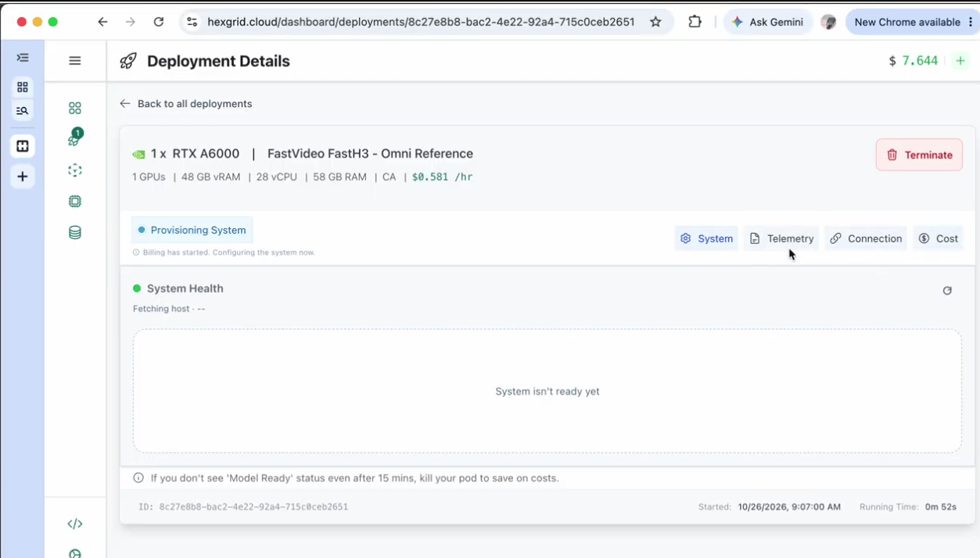Click the $ 7.644 account balance

[x=913, y=61]
